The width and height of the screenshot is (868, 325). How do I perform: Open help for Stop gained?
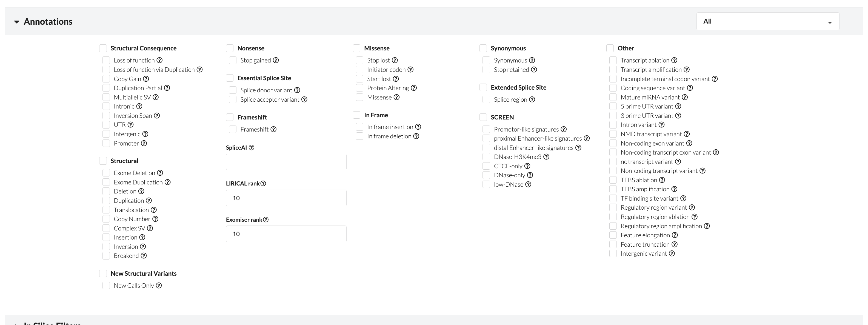click(x=276, y=60)
